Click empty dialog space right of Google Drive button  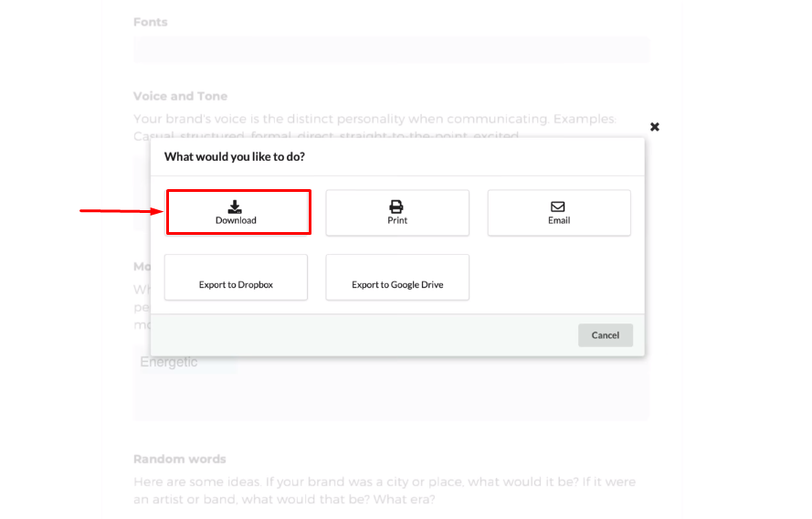point(557,278)
